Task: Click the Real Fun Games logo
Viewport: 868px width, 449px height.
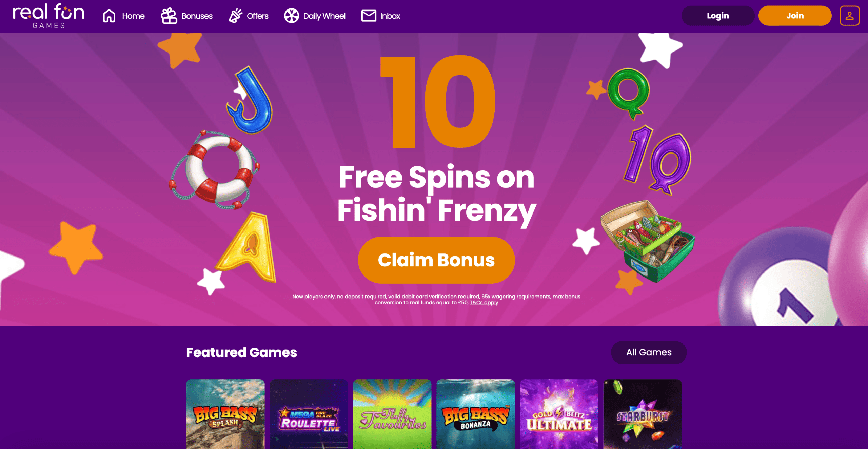Action: [48, 16]
